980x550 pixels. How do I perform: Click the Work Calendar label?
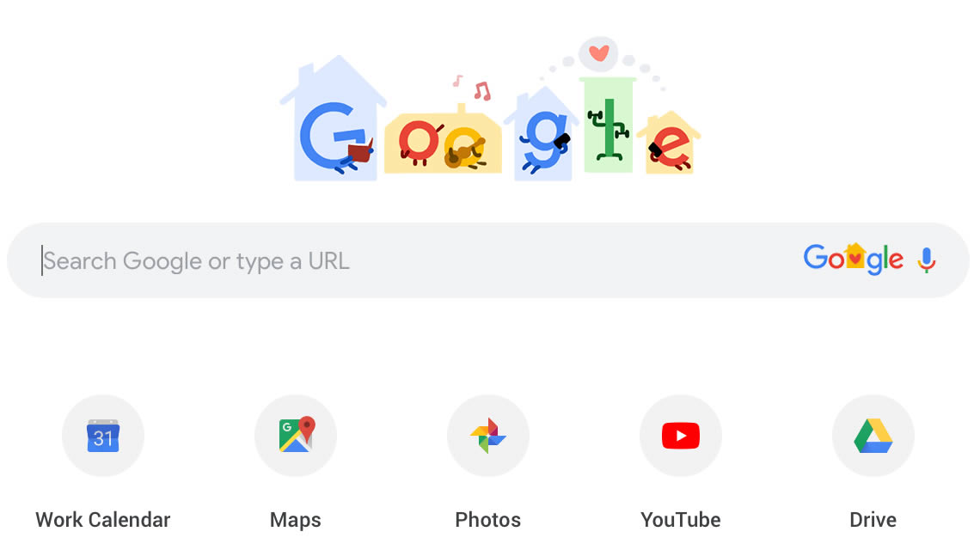pos(103,519)
